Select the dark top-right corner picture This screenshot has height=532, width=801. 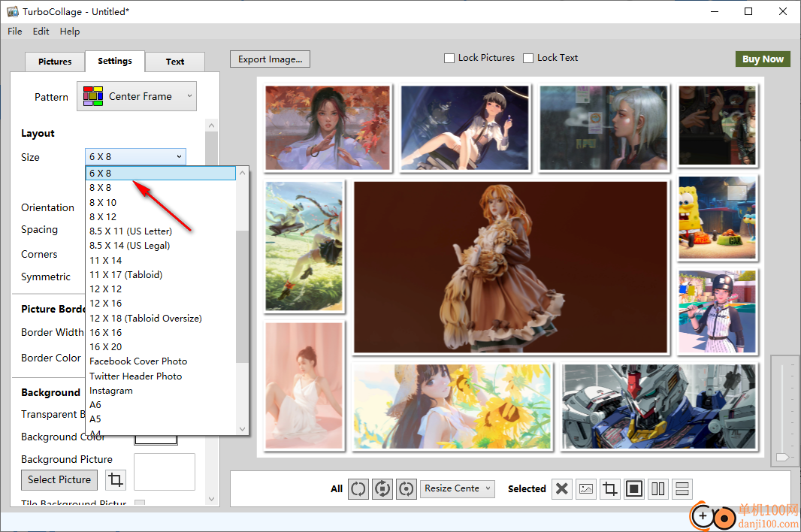point(718,125)
